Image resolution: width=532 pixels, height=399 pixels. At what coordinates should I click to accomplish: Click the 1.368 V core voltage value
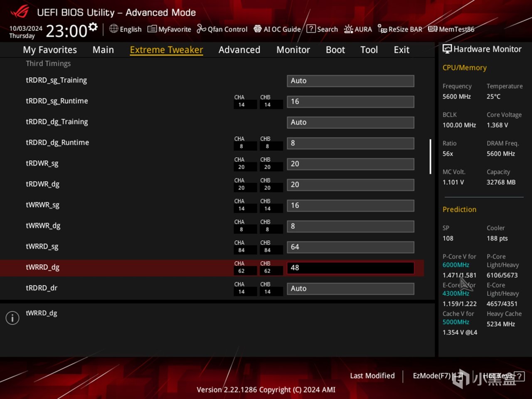(x=498, y=125)
